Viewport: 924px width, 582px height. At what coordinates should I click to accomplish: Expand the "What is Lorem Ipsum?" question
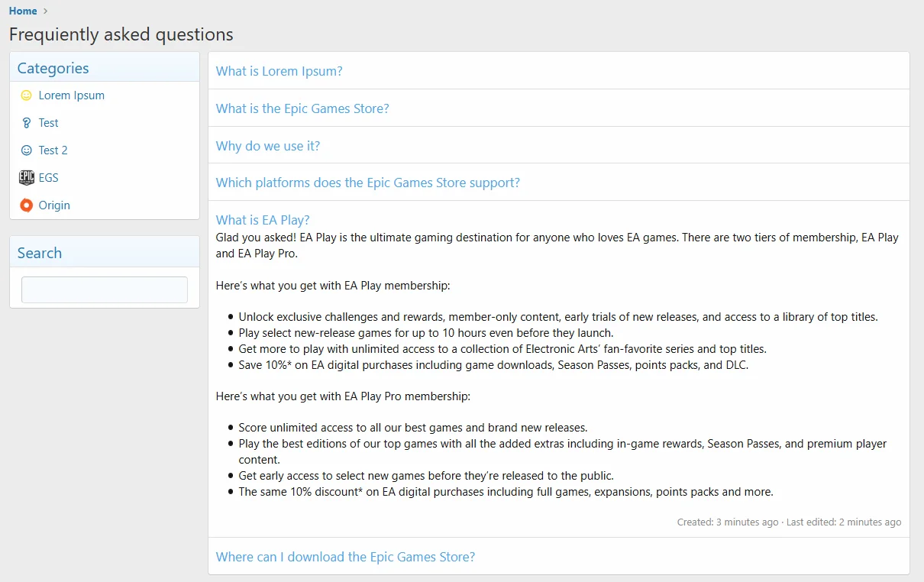[x=279, y=71]
